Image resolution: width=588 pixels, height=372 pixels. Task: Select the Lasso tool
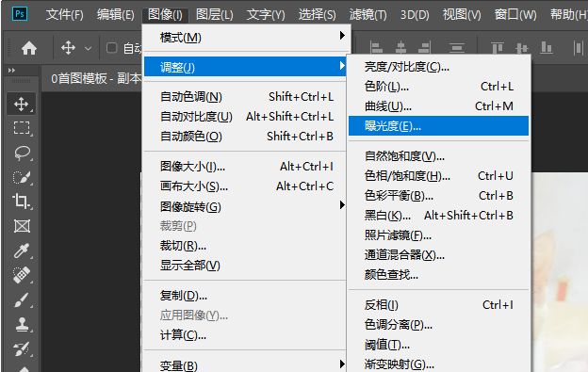click(x=22, y=153)
